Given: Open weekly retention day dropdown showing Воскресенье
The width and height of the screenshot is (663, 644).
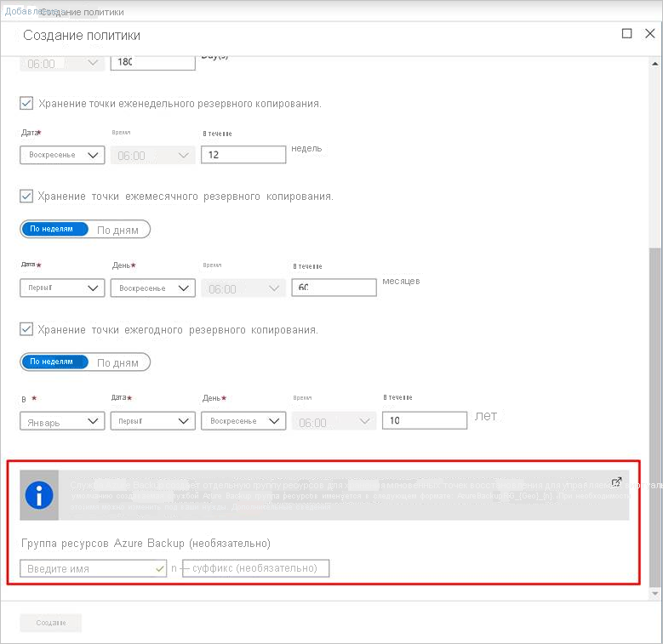Looking at the screenshot, I should (62, 155).
